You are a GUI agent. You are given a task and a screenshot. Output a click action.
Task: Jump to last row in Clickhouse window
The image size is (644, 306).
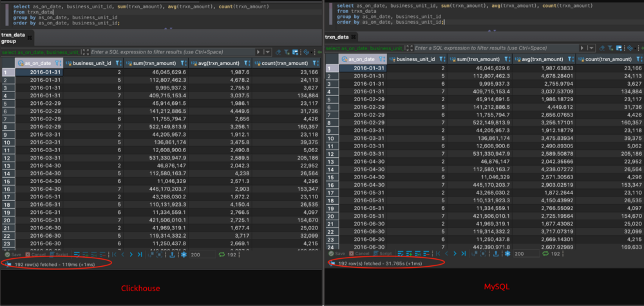pos(140,254)
